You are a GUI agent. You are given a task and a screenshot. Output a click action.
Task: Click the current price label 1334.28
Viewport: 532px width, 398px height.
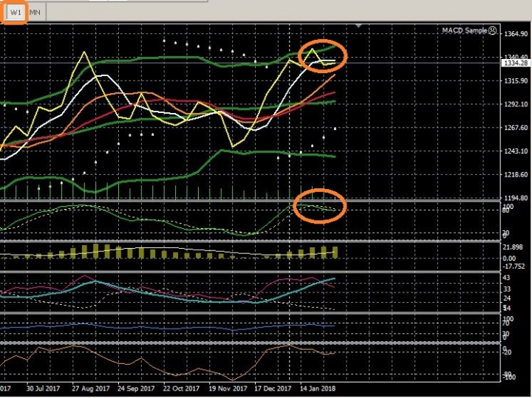click(x=515, y=64)
